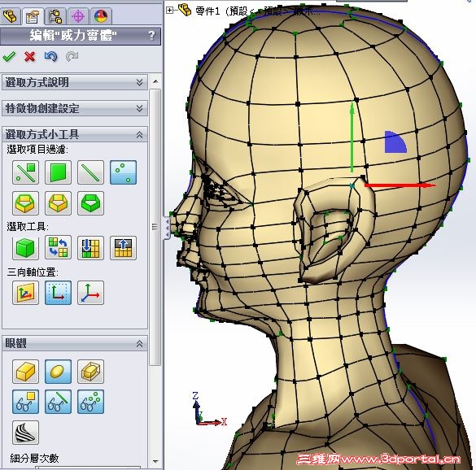
Task: Select the 零件1 part name in flyout tree
Action: coord(207,11)
